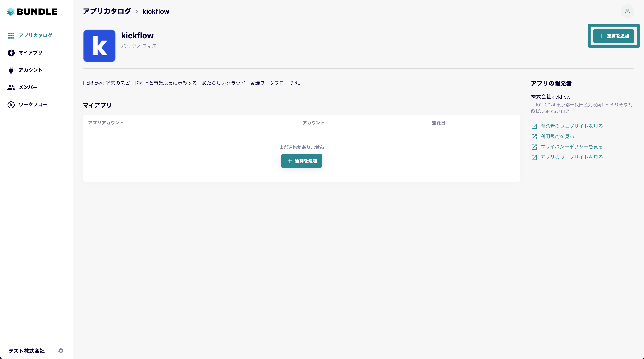Viewport: 644px width, 359px height.
Task: Select メンバー in the sidebar menu
Action: point(28,87)
